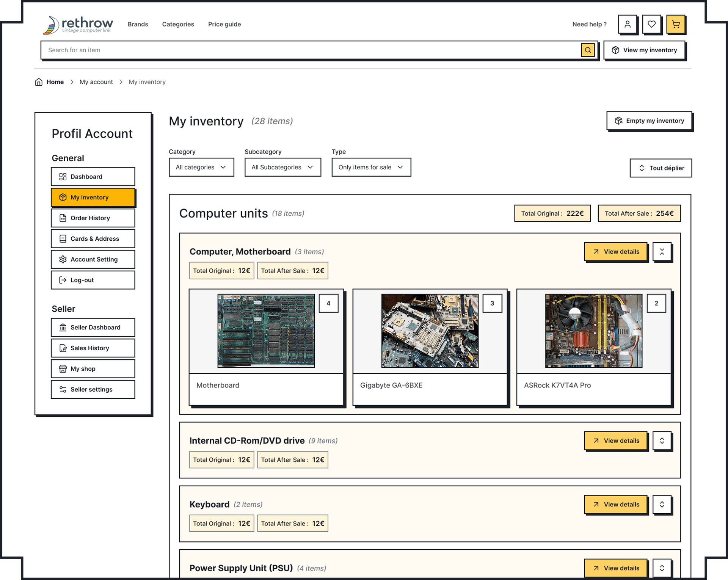Open the ASRock K7VT4A Pro thumbnail
This screenshot has width=728, height=580.
click(x=594, y=331)
